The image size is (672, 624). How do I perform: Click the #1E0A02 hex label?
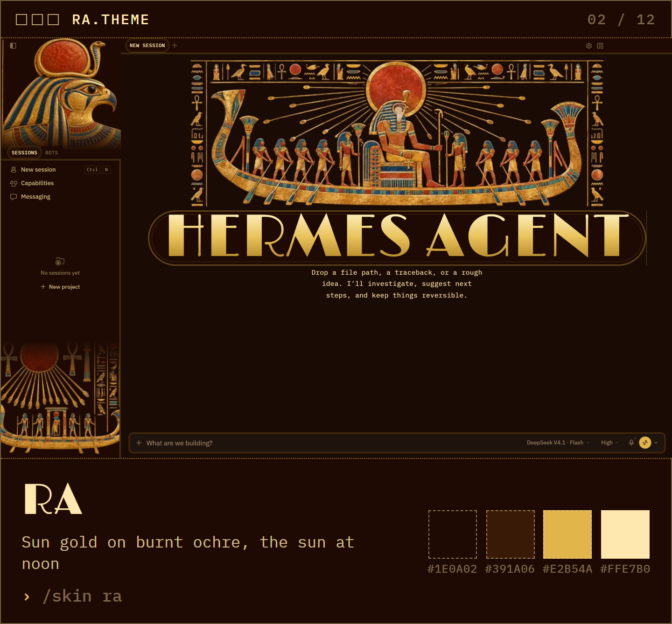453,569
